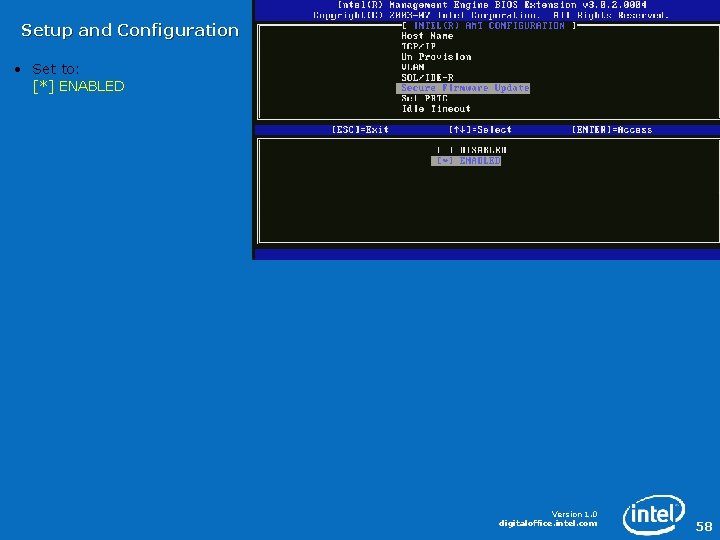Click the Setup and Configuration slide title

[130, 30]
